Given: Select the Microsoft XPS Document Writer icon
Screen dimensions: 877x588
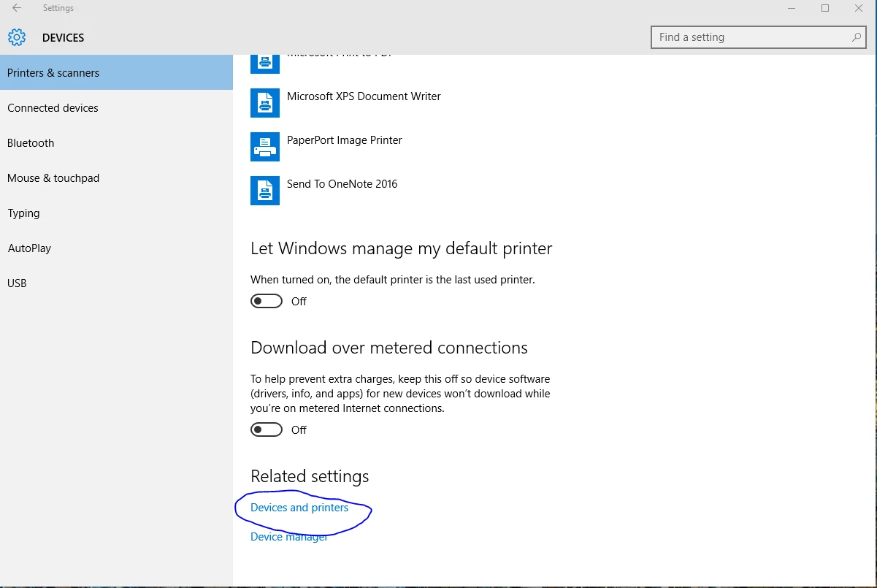Looking at the screenshot, I should click(265, 103).
